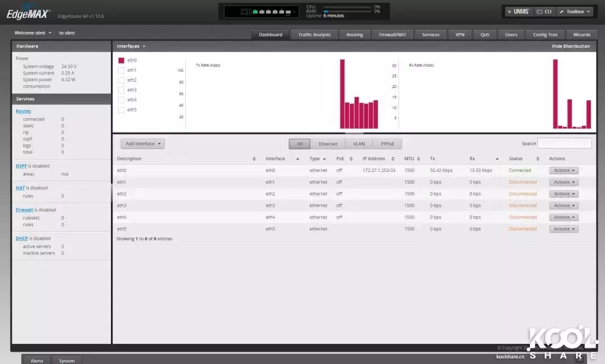Screen dimensions: 605x364
Task: Toggle the eth0 graph checkbox
Action: (121, 60)
